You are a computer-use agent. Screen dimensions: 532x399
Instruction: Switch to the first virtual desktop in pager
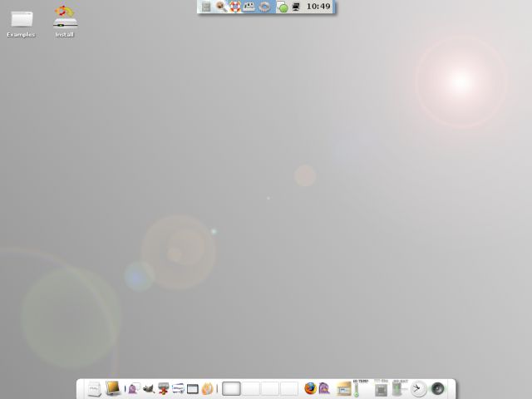(x=231, y=388)
